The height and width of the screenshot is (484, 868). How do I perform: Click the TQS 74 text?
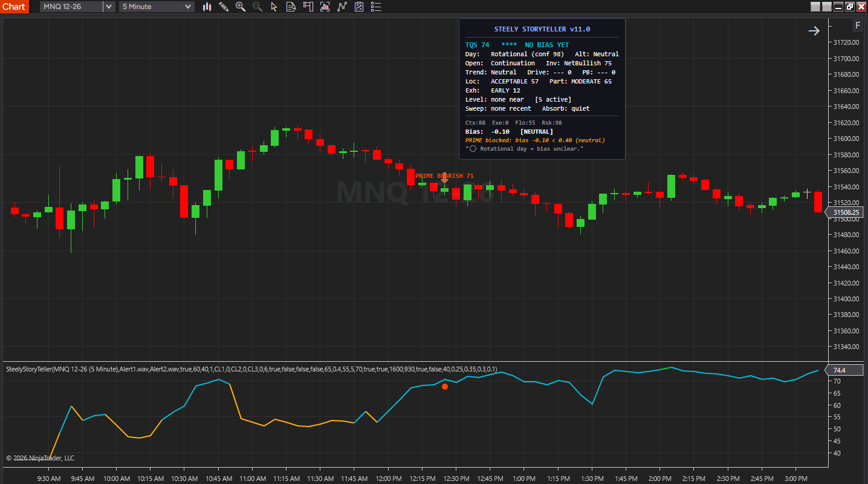pos(477,45)
